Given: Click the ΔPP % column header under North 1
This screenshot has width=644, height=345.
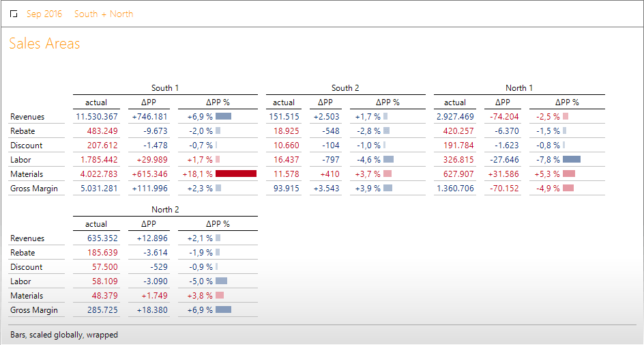Looking at the screenshot, I should point(567,102).
